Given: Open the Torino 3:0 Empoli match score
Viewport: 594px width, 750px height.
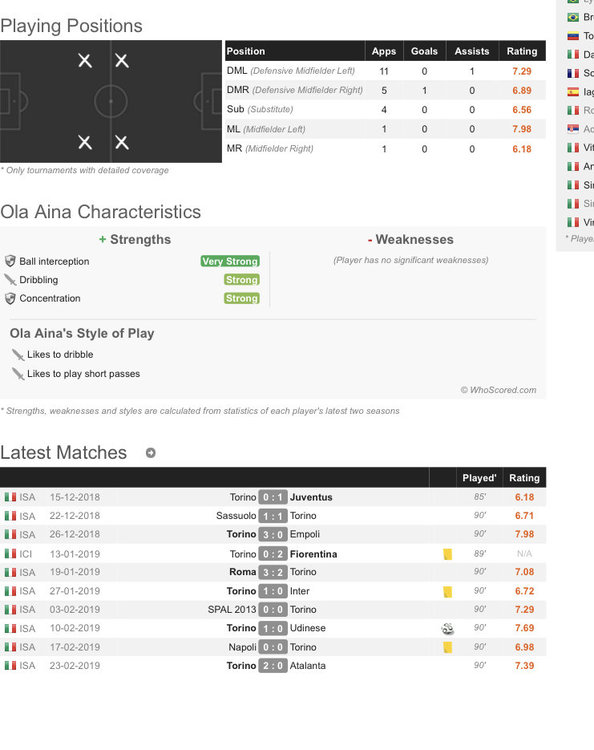Looking at the screenshot, I should [x=273, y=534].
